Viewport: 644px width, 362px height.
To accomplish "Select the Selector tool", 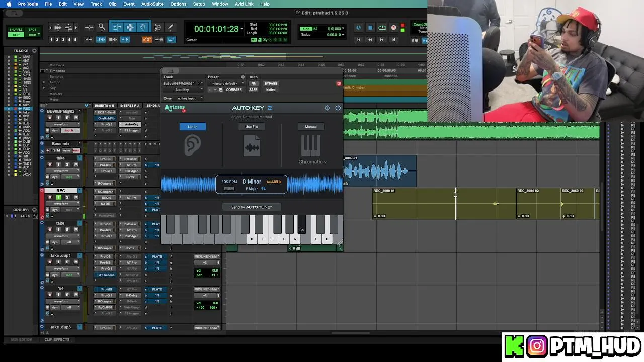I will [x=130, y=27].
